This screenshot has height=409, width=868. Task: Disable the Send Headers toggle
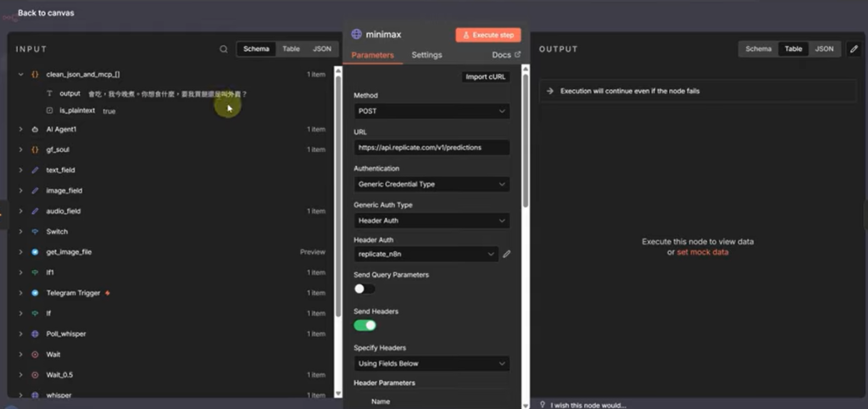(x=364, y=325)
